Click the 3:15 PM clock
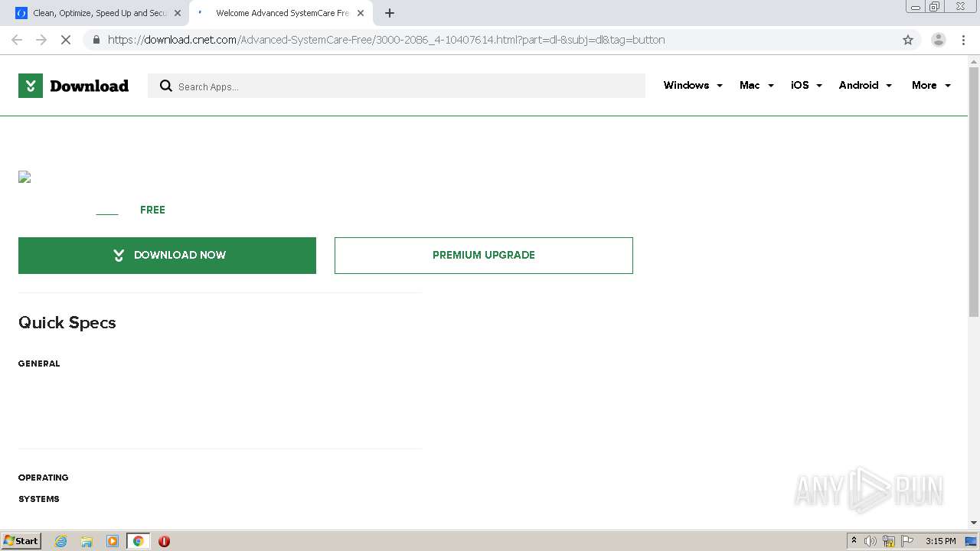Viewport: 980px width, 551px height. pyautogui.click(x=940, y=541)
